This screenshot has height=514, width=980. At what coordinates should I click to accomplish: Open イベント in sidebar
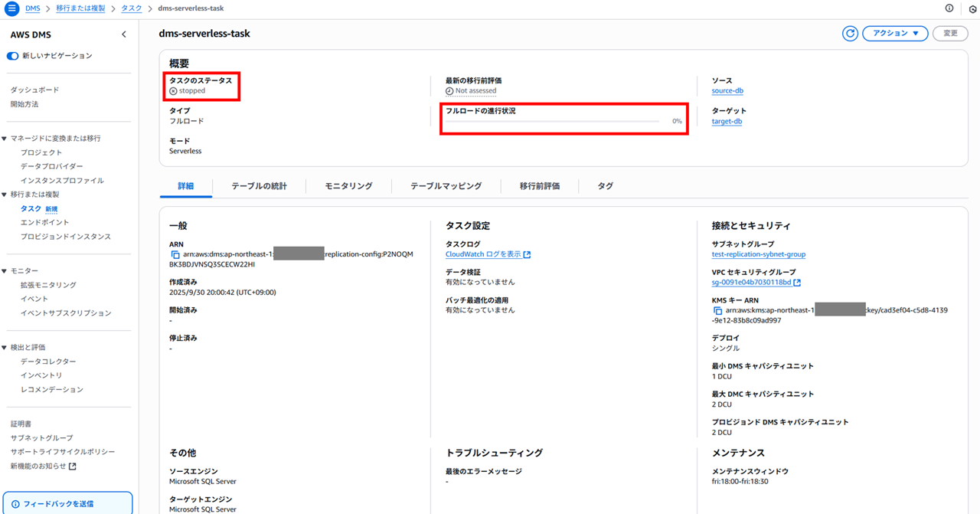[x=34, y=299]
